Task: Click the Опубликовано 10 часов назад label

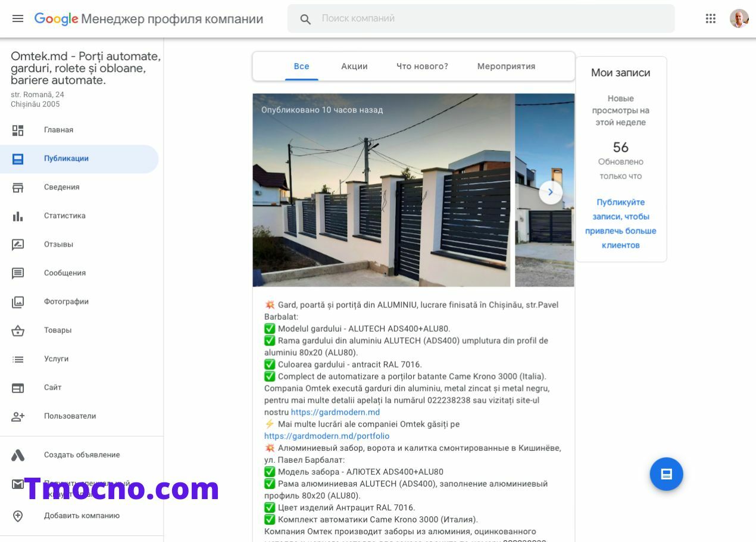Action: click(322, 110)
